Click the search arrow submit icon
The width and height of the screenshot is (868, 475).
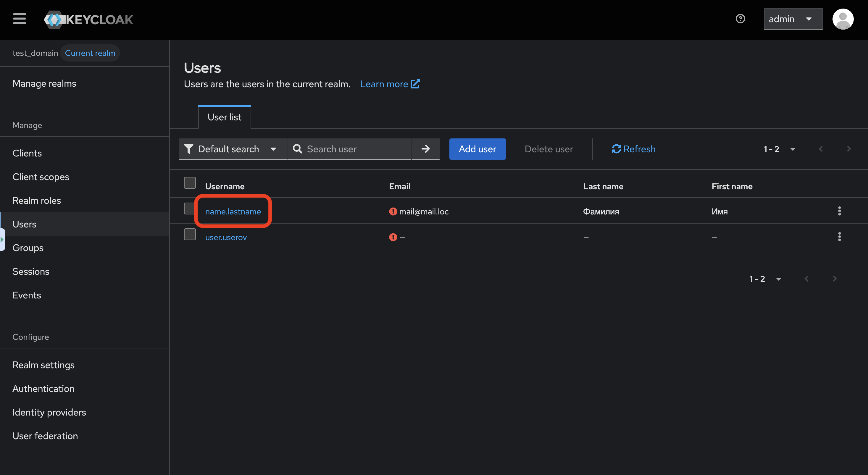coord(426,149)
